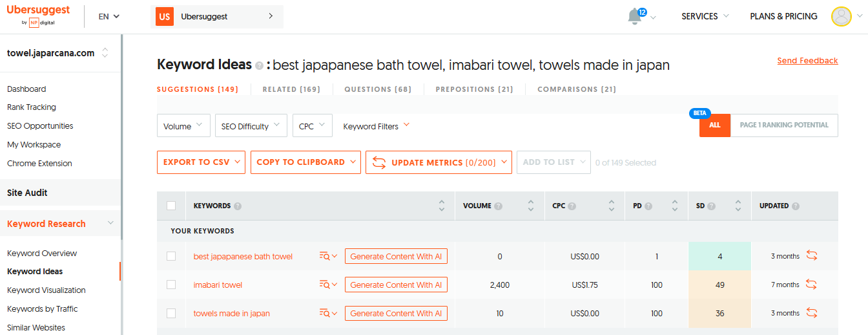Open the EN language dropdown
The image size is (868, 335).
[x=109, y=17]
